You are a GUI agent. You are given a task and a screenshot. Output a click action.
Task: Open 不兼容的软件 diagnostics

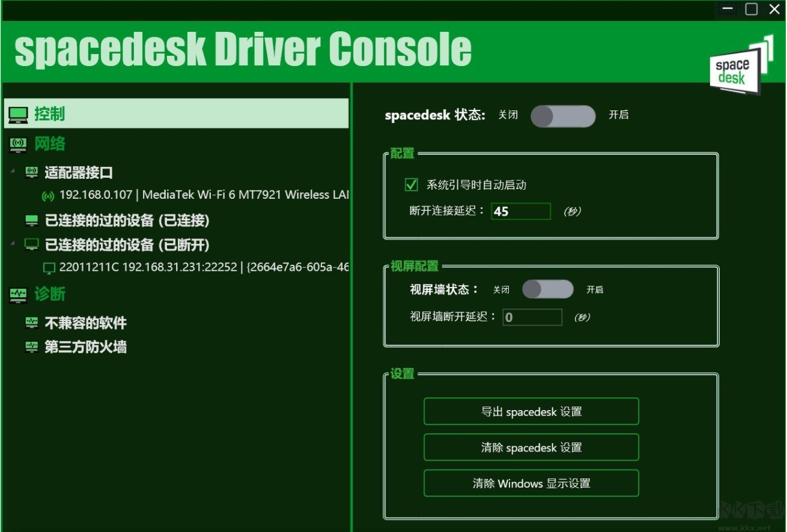[86, 323]
